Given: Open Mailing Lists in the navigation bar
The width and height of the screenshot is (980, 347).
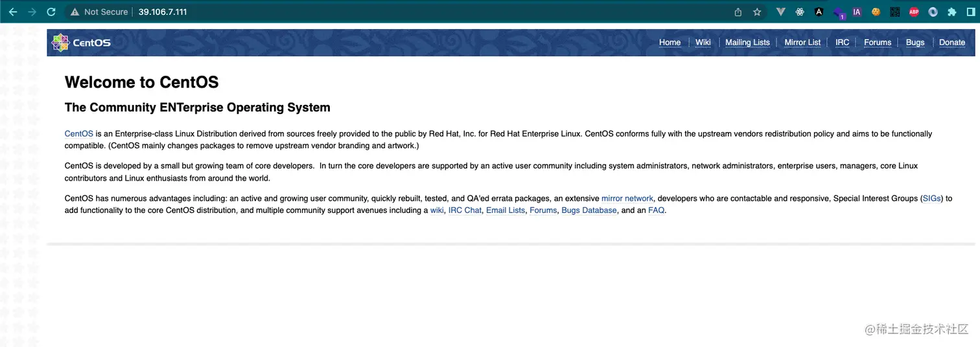Looking at the screenshot, I should (747, 43).
